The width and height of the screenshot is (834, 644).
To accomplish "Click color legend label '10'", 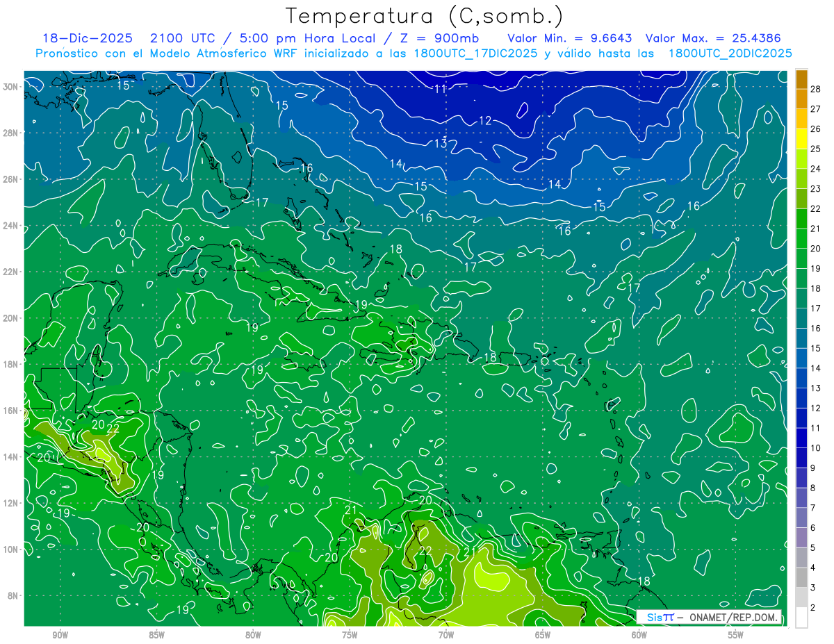I will pyautogui.click(x=816, y=448).
